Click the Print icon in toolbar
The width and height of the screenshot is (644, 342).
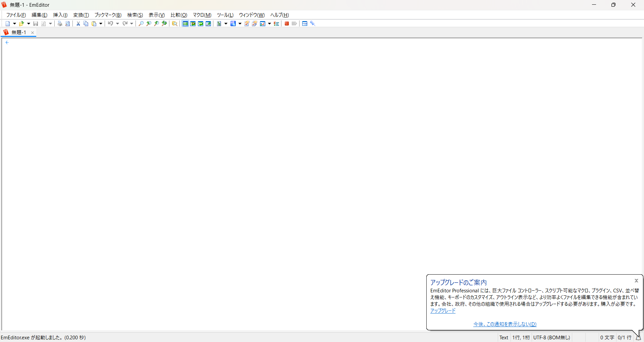point(60,23)
